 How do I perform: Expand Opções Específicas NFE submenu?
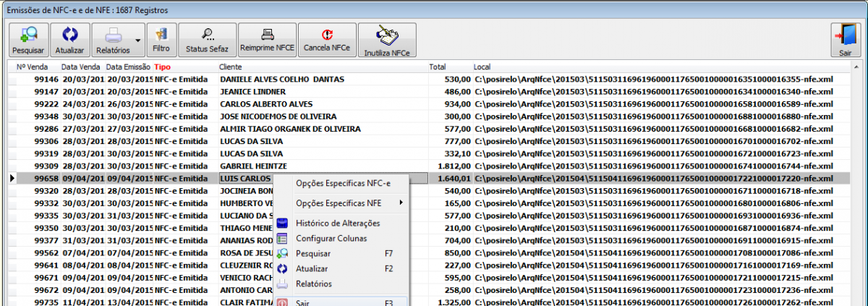(x=340, y=203)
